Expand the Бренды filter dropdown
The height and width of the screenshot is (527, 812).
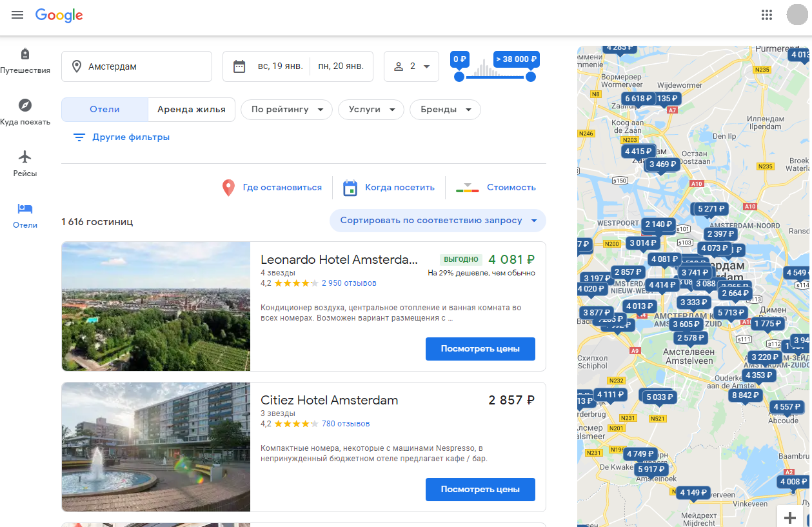446,110
